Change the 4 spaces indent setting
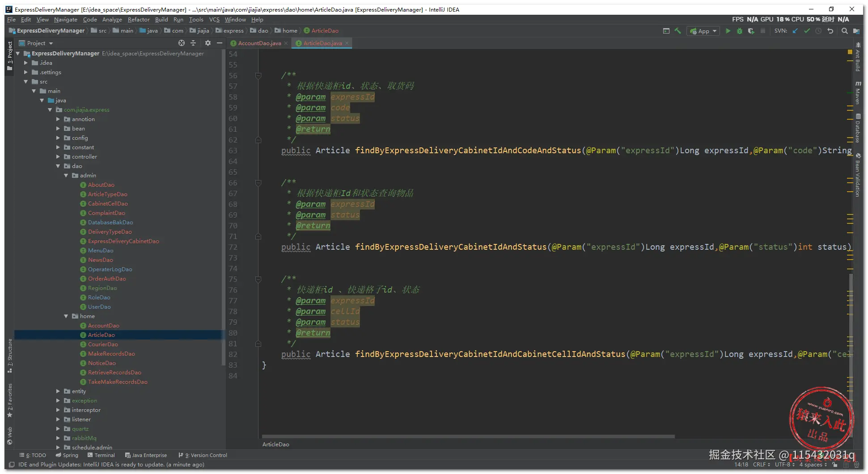The width and height of the screenshot is (868, 474). (813, 465)
